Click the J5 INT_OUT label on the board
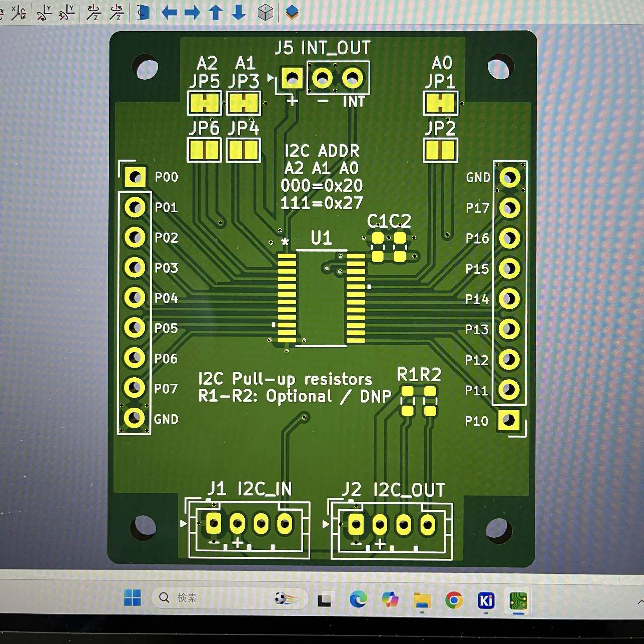Screen dimensions: 644x644 pos(322,48)
